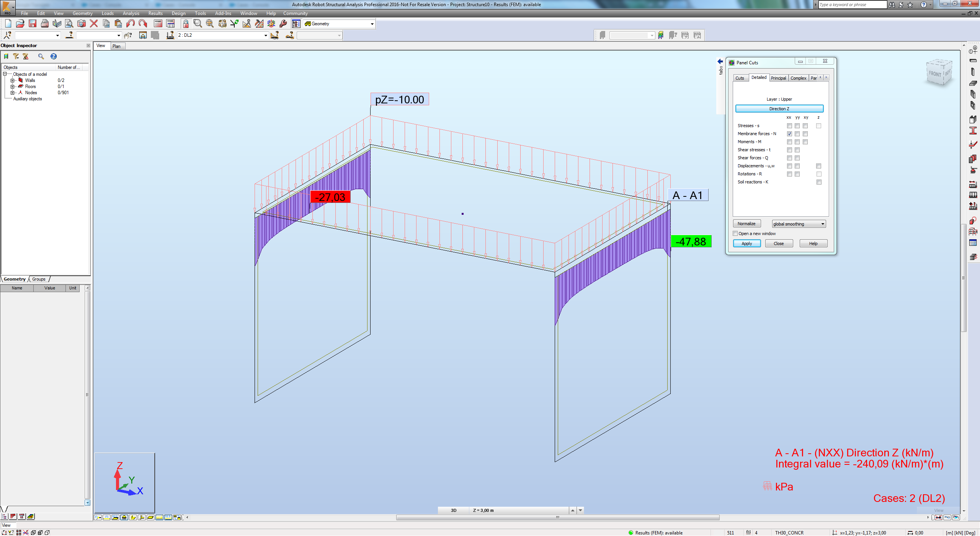Image resolution: width=980 pixels, height=536 pixels.
Task: Click the Results menu item
Action: [x=154, y=13]
